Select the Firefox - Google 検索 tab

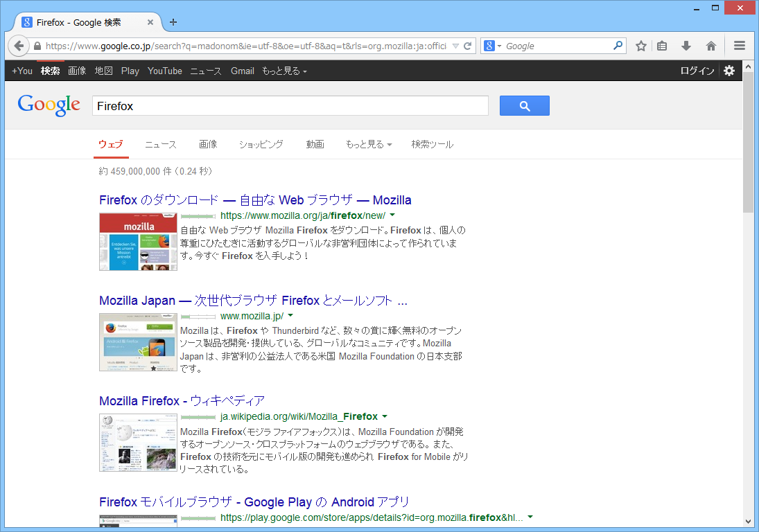coord(87,22)
